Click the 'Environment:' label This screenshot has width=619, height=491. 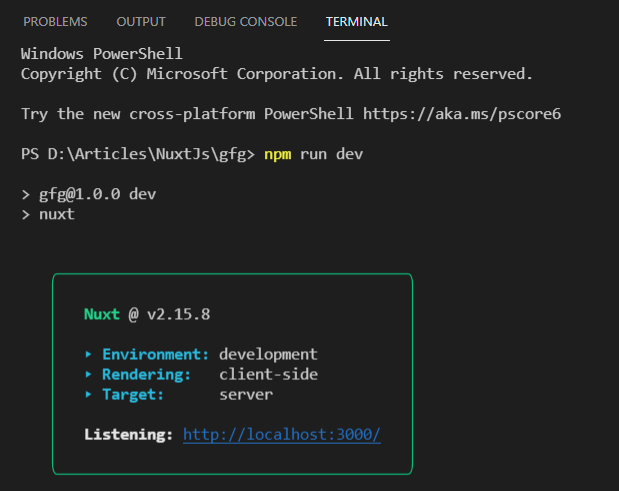pos(156,354)
